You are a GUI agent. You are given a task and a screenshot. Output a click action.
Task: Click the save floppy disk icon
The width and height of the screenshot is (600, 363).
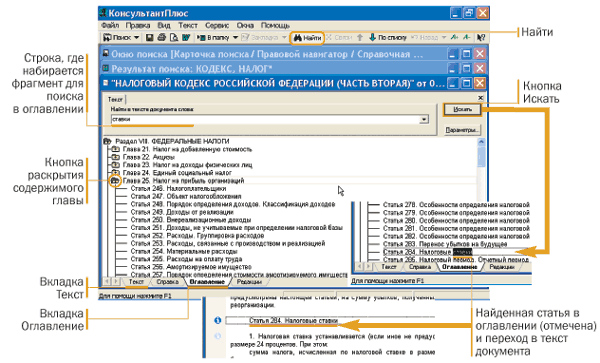(x=150, y=37)
